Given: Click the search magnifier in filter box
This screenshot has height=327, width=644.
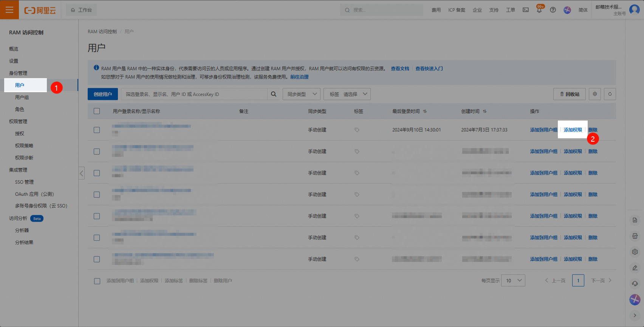Looking at the screenshot, I should click(274, 94).
